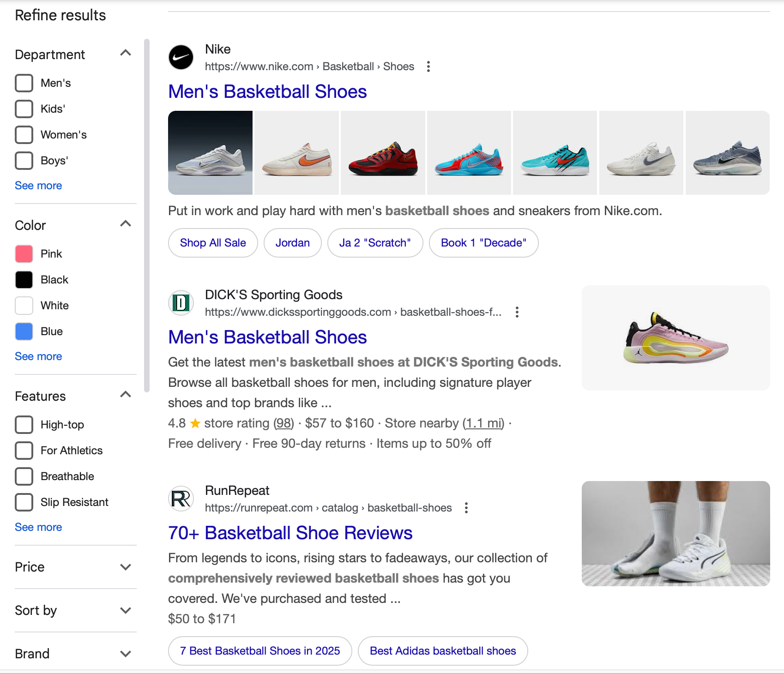Click the Book 1 "Decade" chip
Image resolution: width=784 pixels, height=674 pixels.
483,243
